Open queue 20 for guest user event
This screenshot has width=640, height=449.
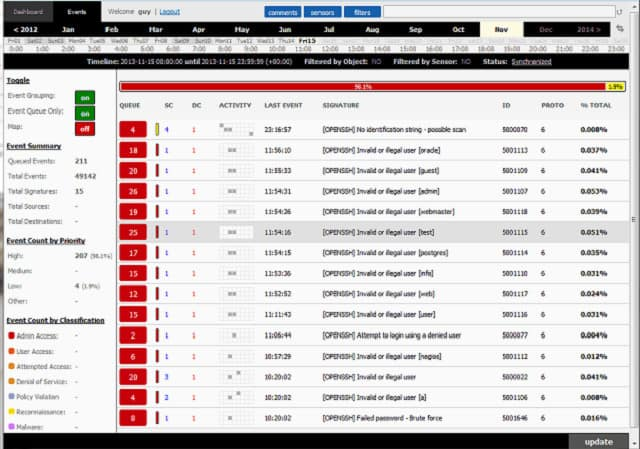pos(133,171)
